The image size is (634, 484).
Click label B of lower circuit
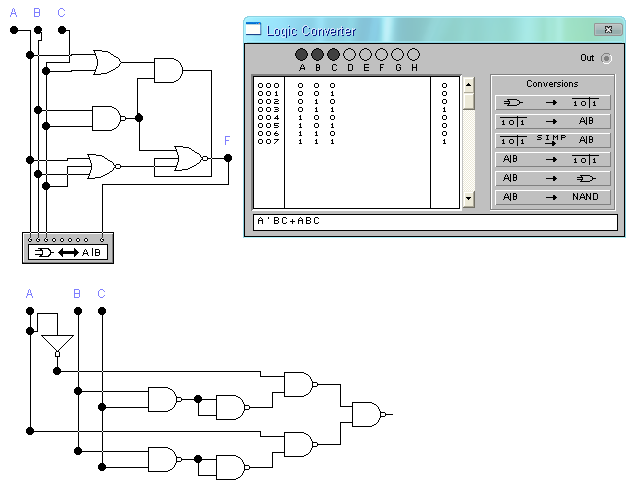77,294
